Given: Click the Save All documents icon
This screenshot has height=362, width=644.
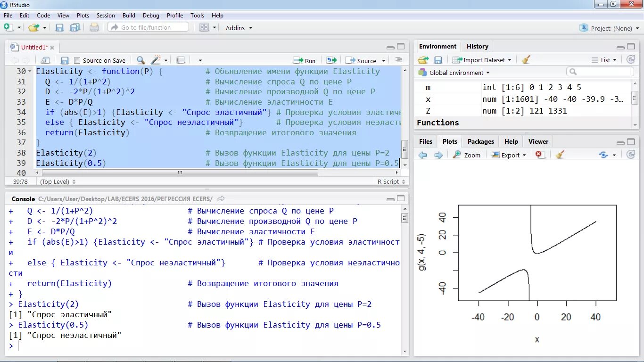Looking at the screenshot, I should (75, 27).
